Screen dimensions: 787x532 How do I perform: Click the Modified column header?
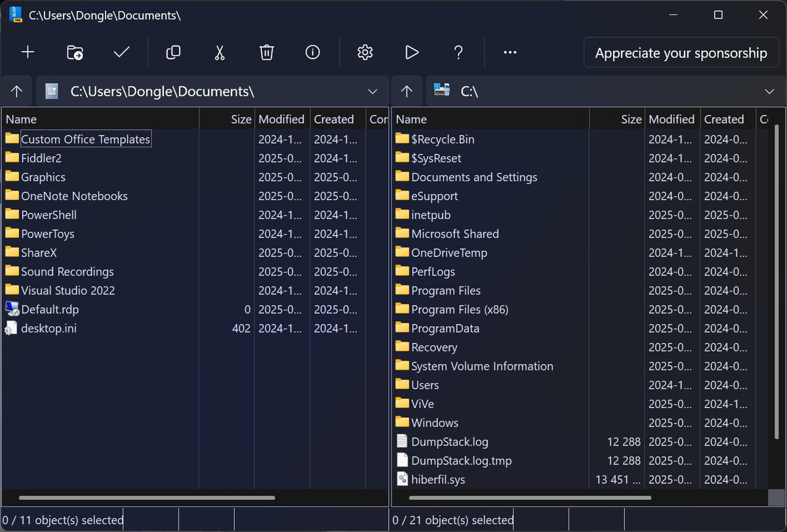click(x=281, y=119)
